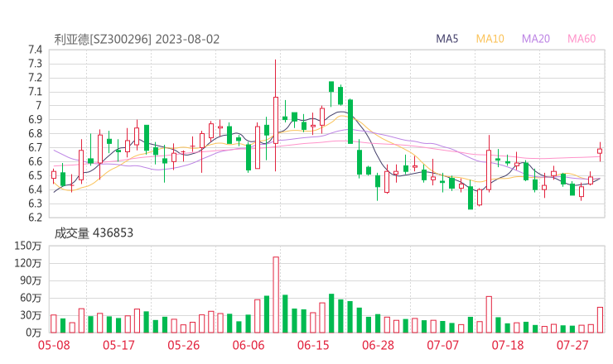Viewport: 613px width, 364px height.
Task: Click the 06-06 date axis label
Action: coord(249,345)
